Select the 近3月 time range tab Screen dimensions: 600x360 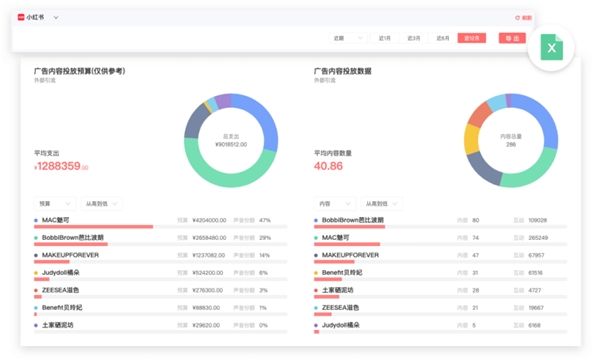(414, 38)
